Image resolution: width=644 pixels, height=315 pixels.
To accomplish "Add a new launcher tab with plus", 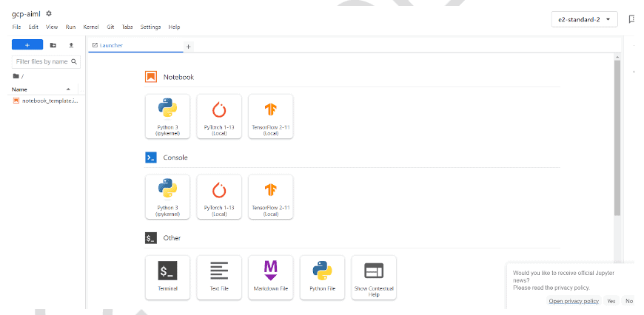I will [x=188, y=46].
